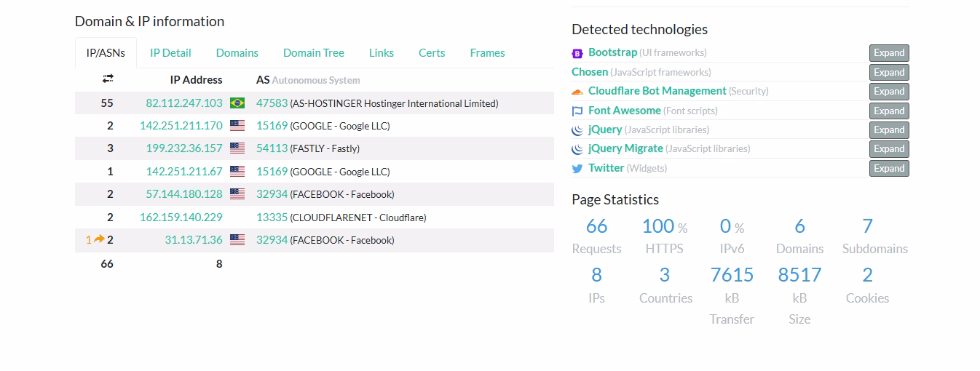980x371 pixels.
Task: Click the 8 IPs statistic
Action: [596, 285]
